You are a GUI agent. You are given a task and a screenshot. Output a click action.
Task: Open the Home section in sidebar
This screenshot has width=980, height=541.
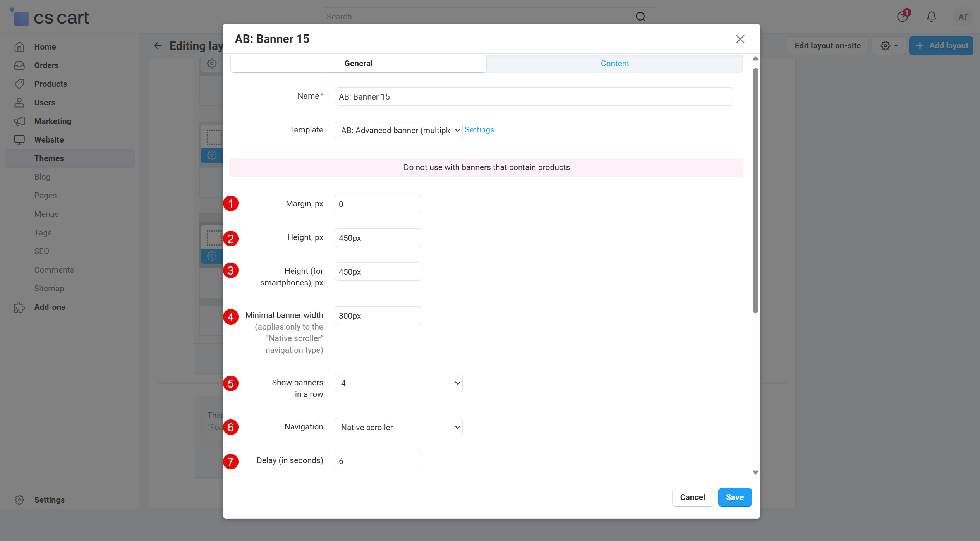(x=19, y=46)
